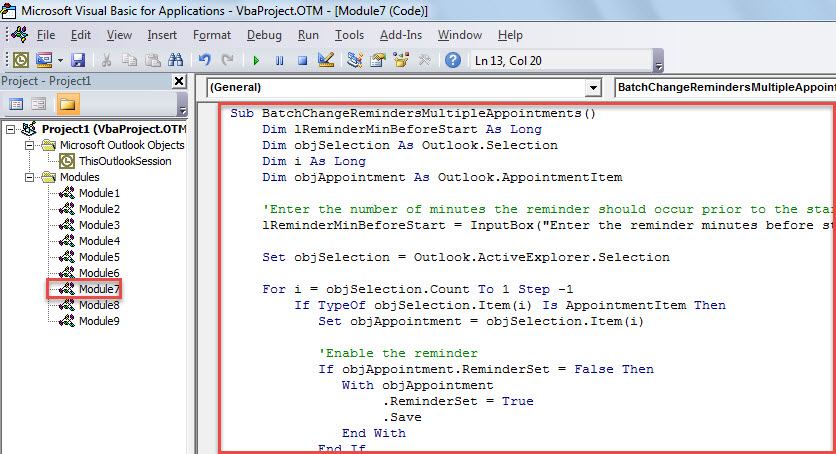
Task: Select Module5 in the project tree
Action: coord(99,257)
